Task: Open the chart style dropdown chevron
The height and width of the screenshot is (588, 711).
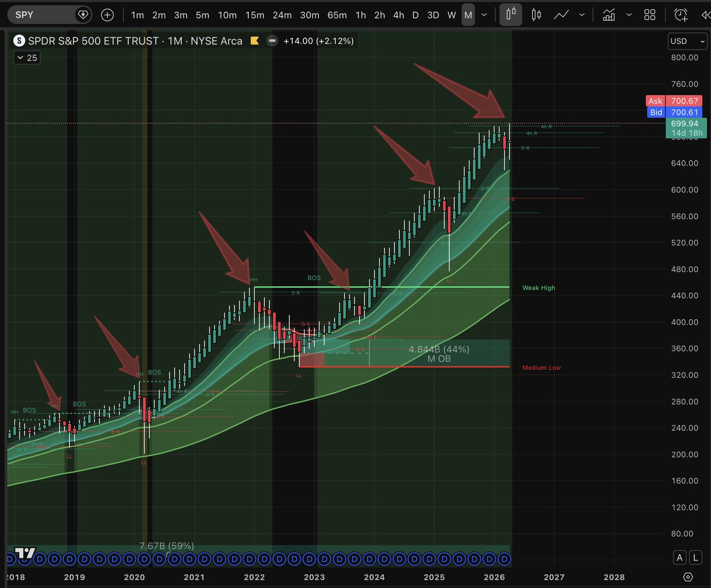Action: point(582,14)
